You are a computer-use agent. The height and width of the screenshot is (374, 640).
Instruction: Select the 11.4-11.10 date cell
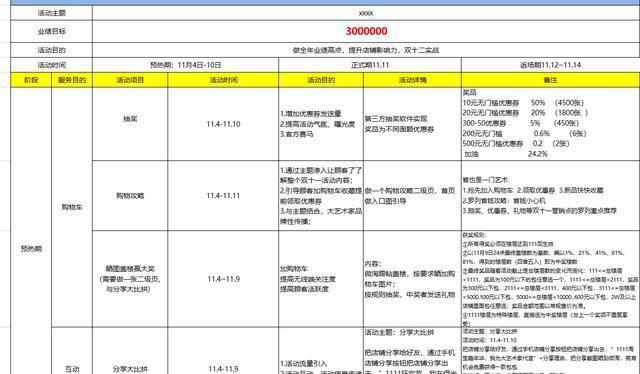(223, 124)
